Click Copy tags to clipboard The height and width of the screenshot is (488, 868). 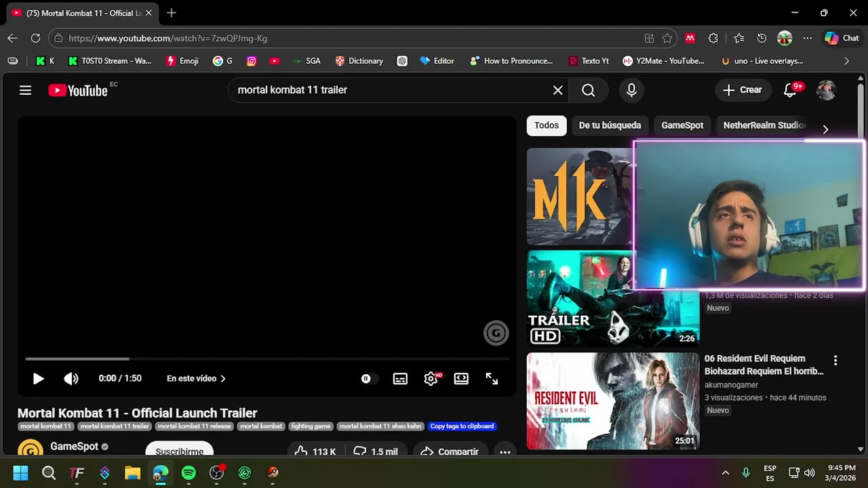462,426
